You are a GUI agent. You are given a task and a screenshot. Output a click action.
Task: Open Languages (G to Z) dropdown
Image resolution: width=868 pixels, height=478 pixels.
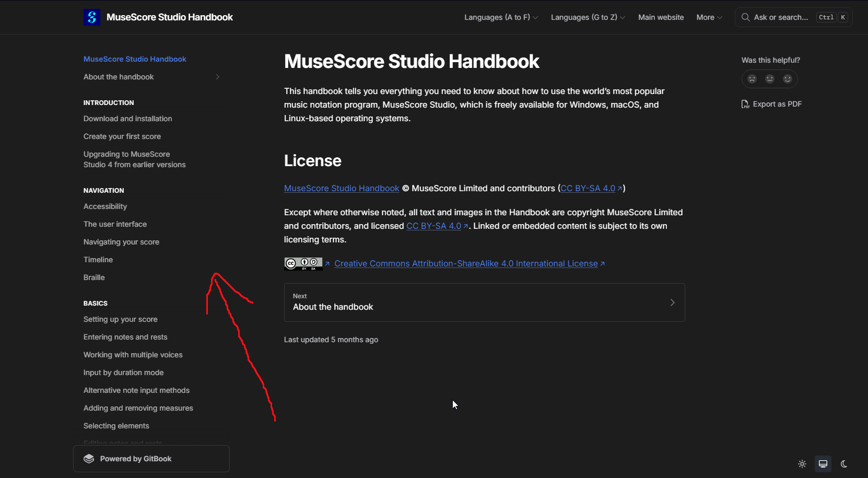click(x=588, y=17)
